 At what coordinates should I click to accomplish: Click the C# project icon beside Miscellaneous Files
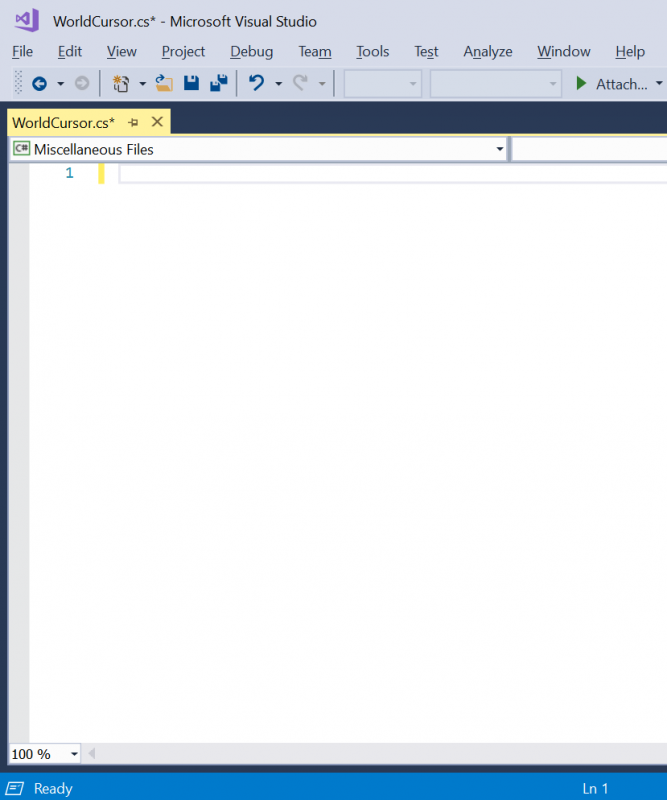click(x=21, y=148)
